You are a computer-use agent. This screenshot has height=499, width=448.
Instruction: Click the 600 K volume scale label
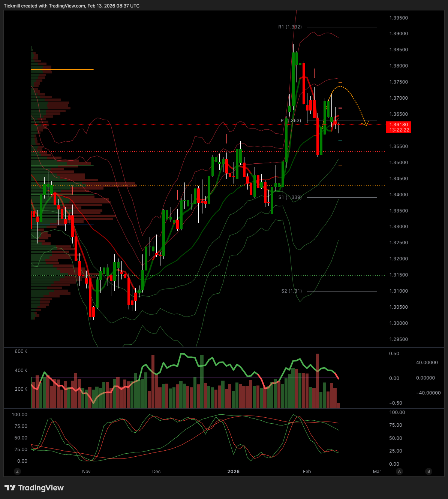click(x=21, y=351)
